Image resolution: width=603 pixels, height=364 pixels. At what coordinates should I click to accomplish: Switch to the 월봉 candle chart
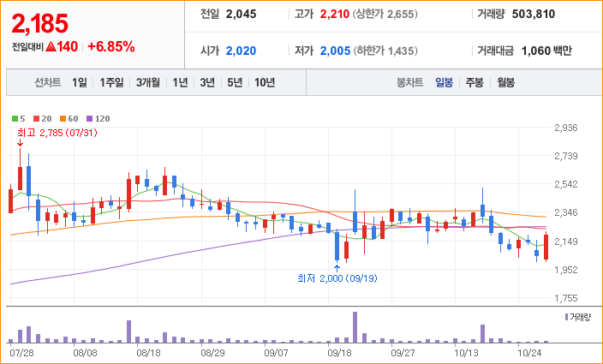505,82
